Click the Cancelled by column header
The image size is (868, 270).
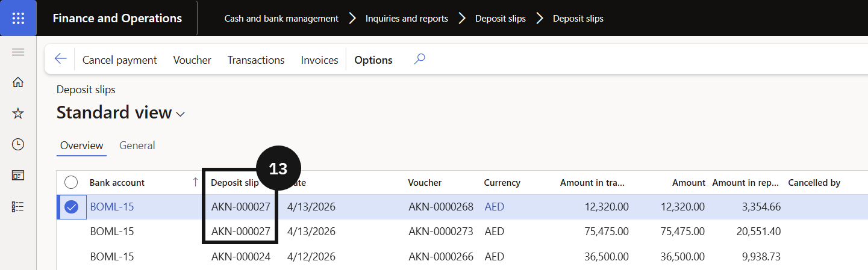[x=814, y=182]
